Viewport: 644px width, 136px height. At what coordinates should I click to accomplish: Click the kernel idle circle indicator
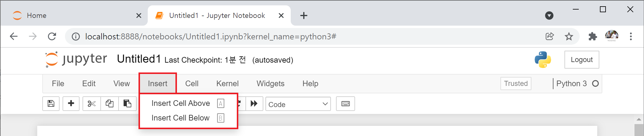click(x=595, y=84)
